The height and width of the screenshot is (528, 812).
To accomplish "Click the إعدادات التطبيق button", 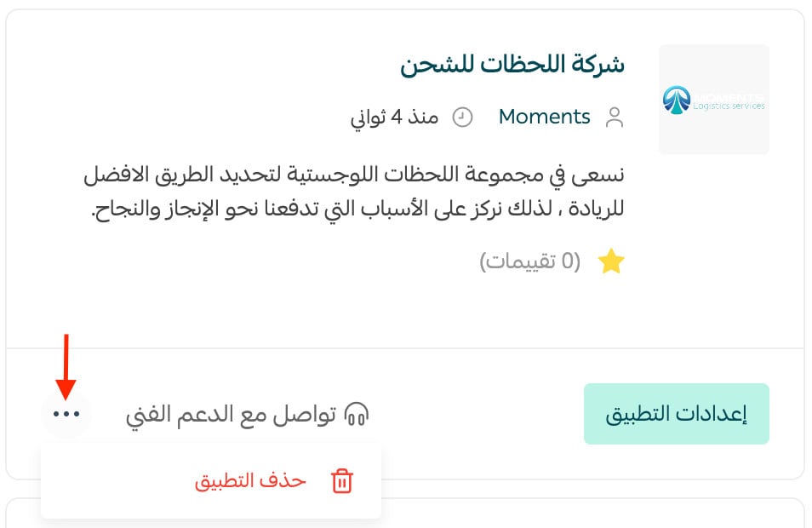I will 677,414.
